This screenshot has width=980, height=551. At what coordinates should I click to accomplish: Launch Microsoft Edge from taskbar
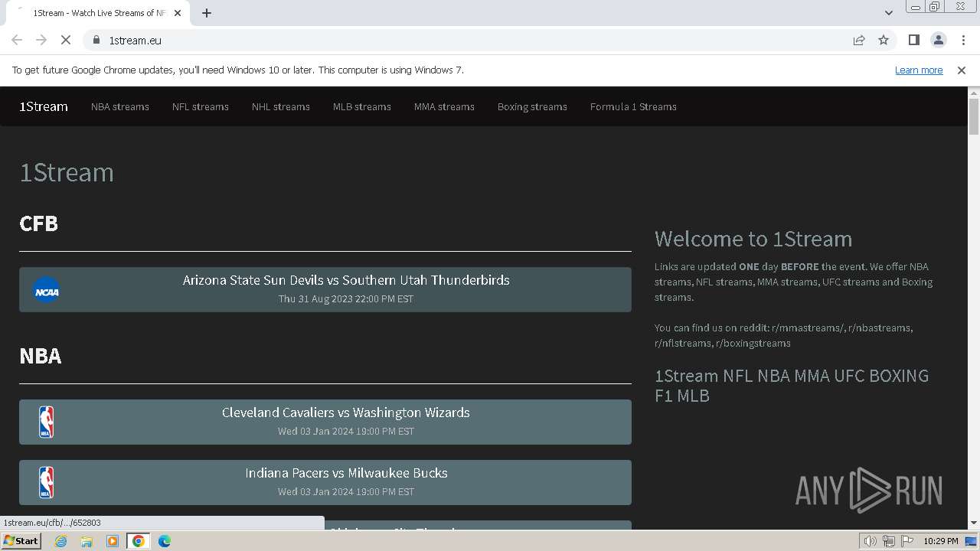pyautogui.click(x=164, y=541)
